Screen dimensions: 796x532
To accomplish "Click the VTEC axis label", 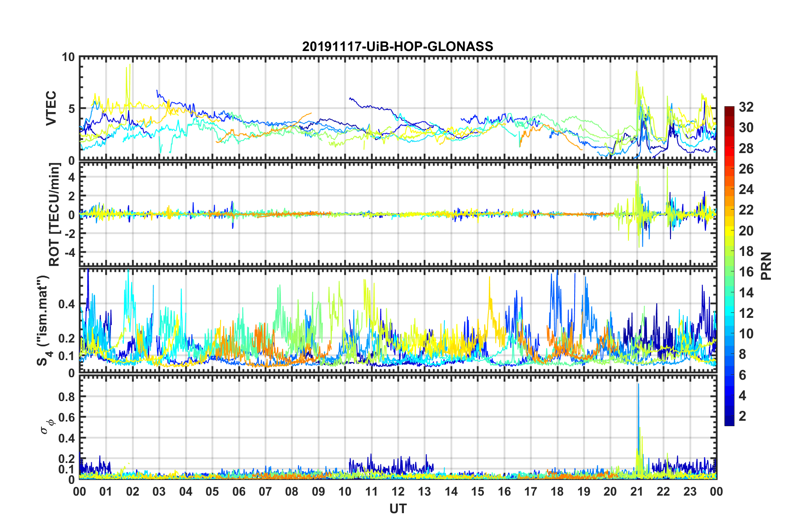I will [x=51, y=108].
